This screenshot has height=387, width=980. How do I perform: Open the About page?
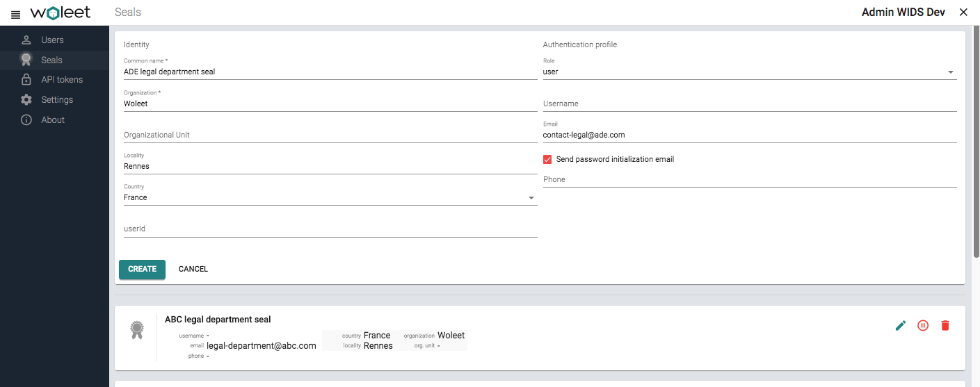point(53,120)
